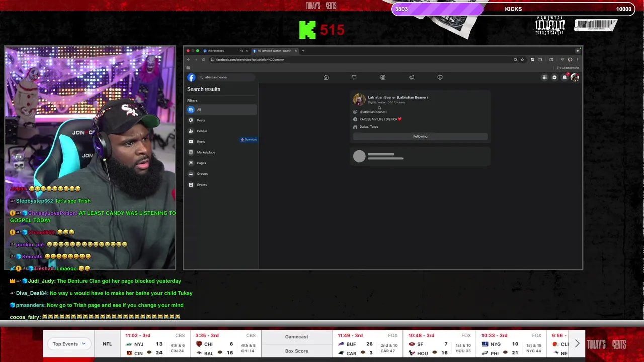Open the Messenger chat icon
The width and height of the screenshot is (644, 362).
[x=554, y=77]
